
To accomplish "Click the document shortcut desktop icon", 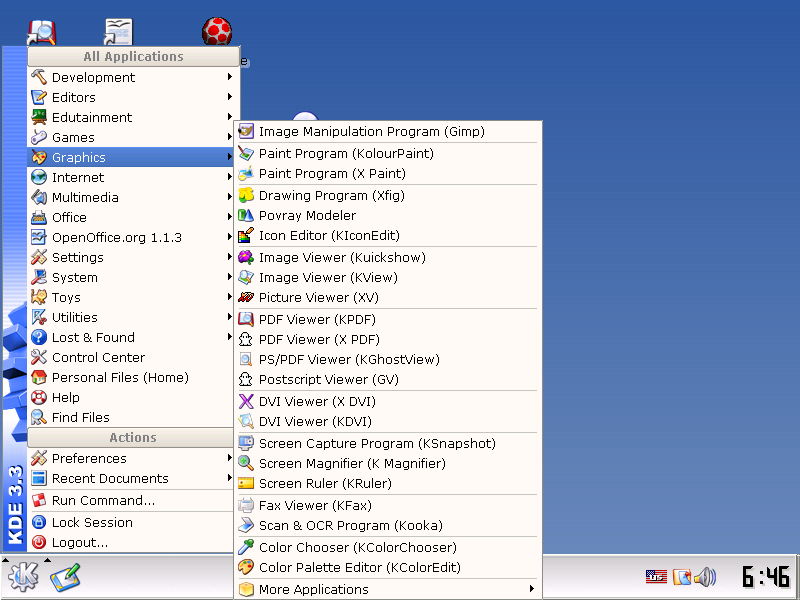I will pyautogui.click(x=118, y=32).
